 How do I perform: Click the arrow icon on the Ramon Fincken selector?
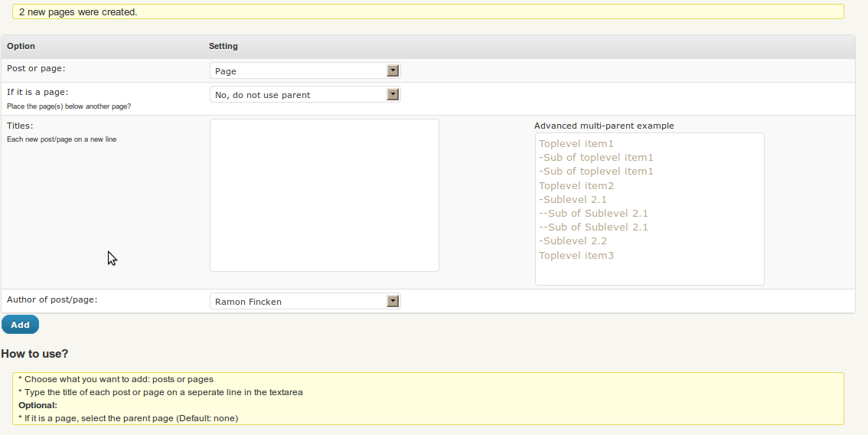coord(393,301)
